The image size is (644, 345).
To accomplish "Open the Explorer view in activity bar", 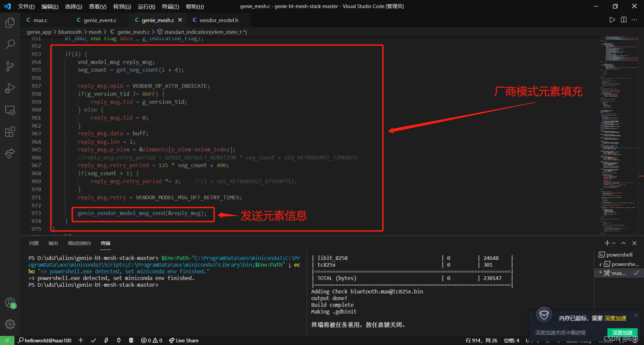I will pos(10,23).
